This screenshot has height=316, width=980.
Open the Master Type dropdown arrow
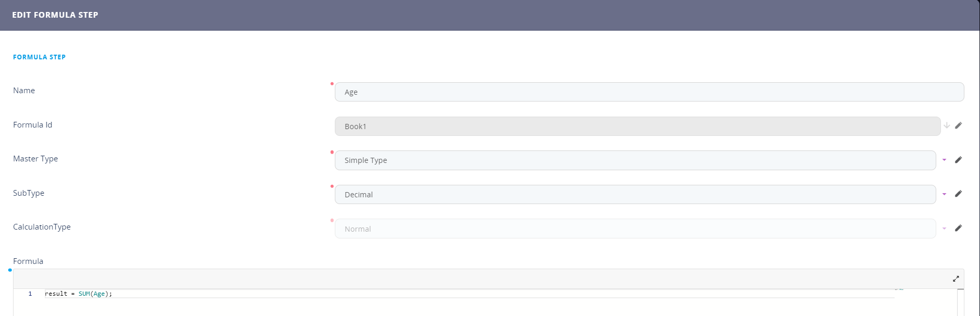[x=944, y=160]
